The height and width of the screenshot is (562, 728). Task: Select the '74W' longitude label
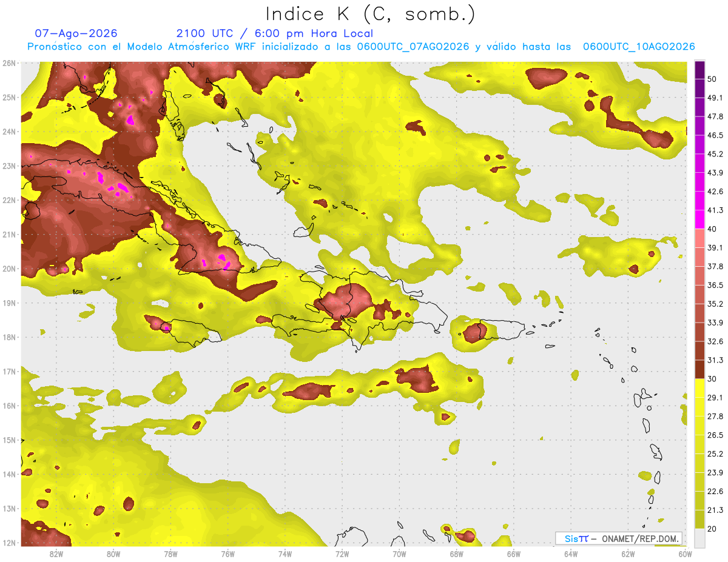[285, 554]
